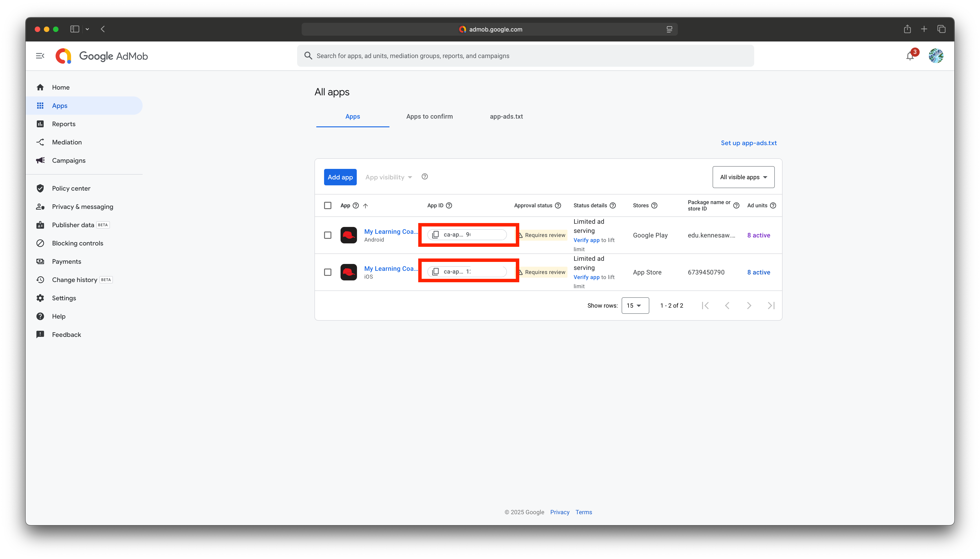Open Policy center from sidebar
The height and width of the screenshot is (559, 980).
71,188
